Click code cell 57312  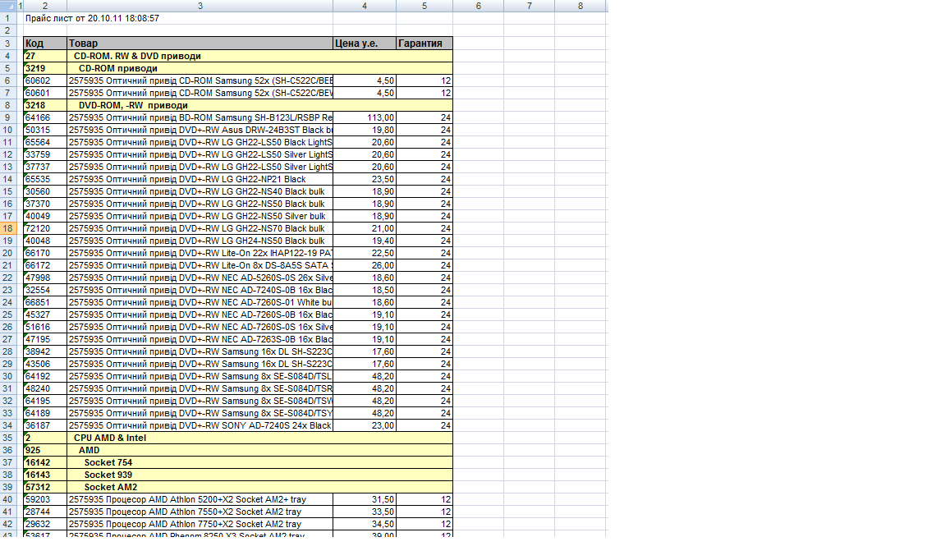point(45,487)
